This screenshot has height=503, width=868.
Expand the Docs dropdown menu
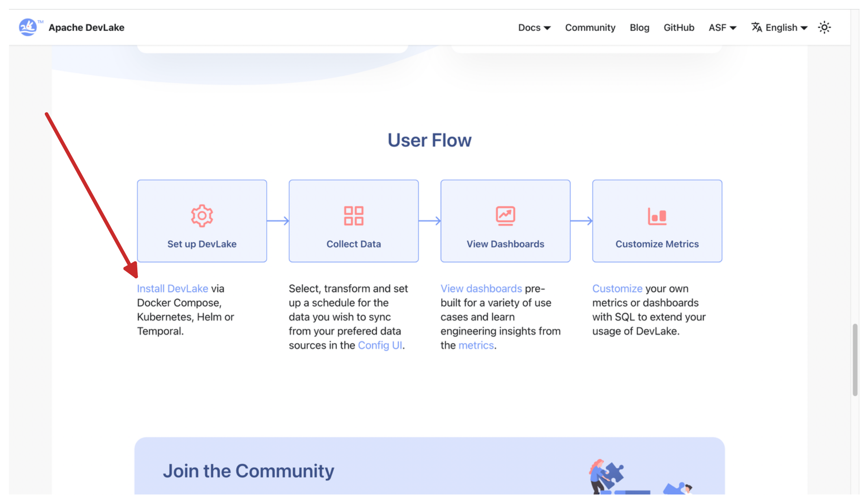(x=534, y=28)
